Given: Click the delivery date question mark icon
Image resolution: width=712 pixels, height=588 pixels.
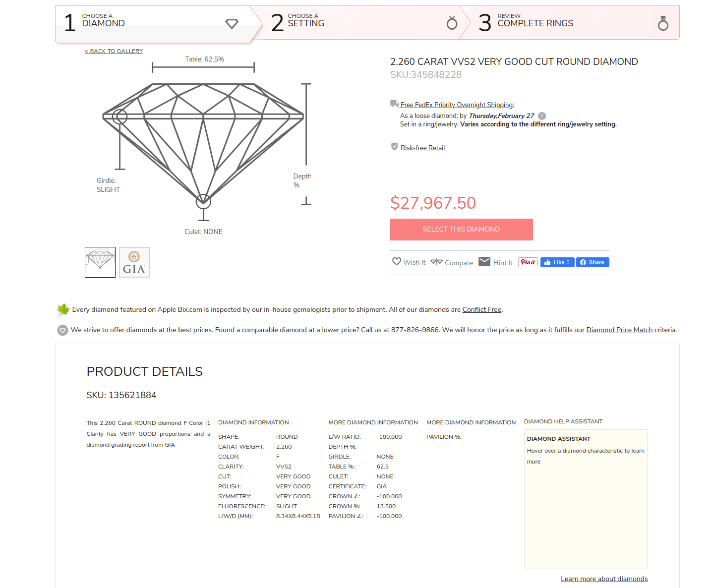Looking at the screenshot, I should tap(542, 116).
